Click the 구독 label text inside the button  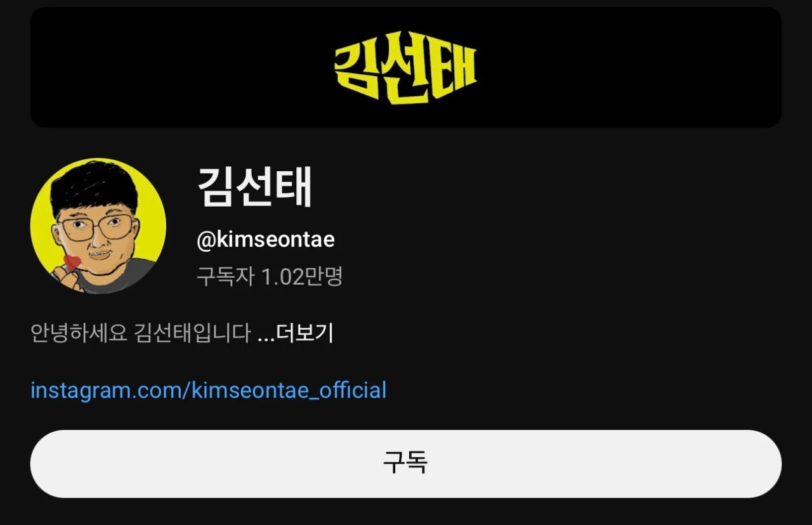(405, 463)
